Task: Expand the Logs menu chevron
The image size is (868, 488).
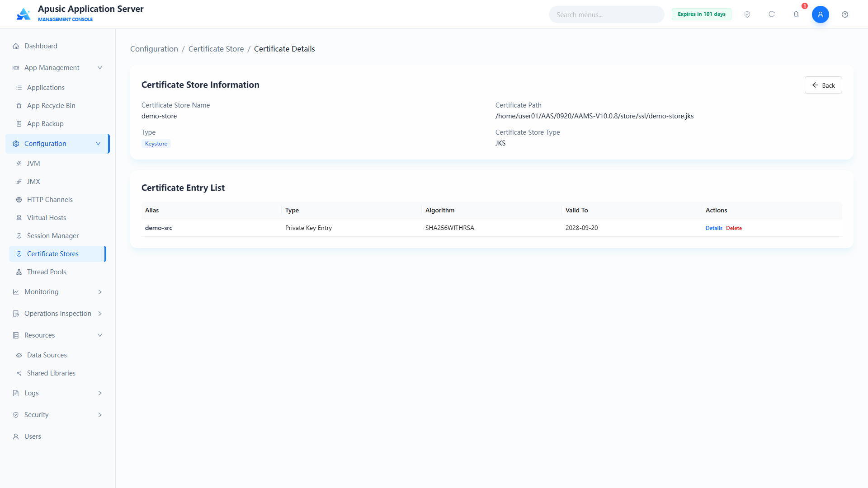Action: pos(100,393)
